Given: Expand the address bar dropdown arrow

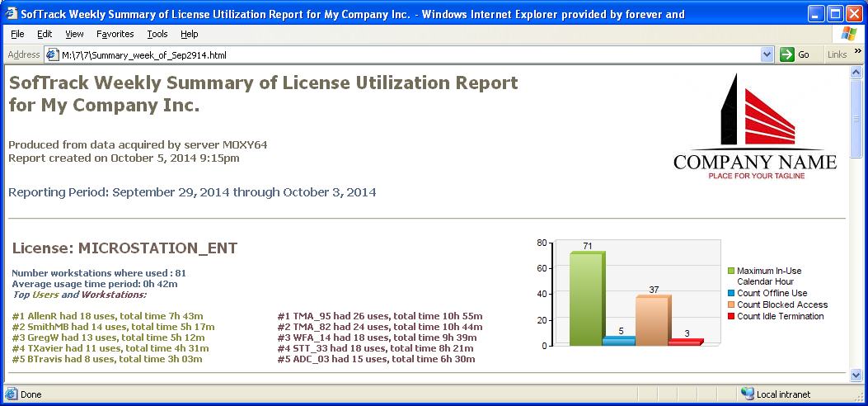Looking at the screenshot, I should (767, 54).
